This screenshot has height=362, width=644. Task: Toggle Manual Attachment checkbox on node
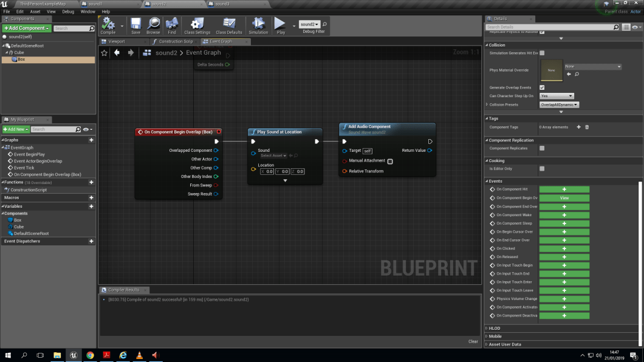tap(390, 162)
